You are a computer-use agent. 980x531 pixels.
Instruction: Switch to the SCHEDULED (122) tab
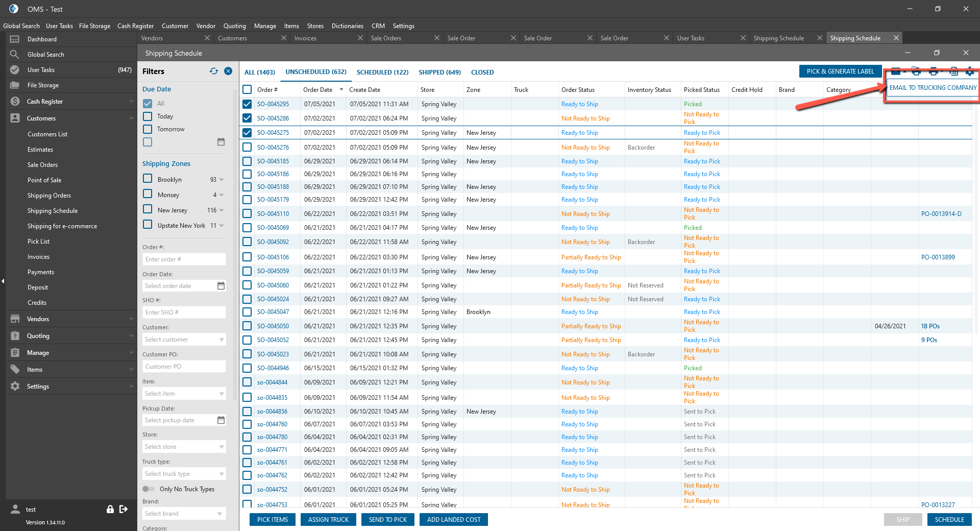point(382,73)
